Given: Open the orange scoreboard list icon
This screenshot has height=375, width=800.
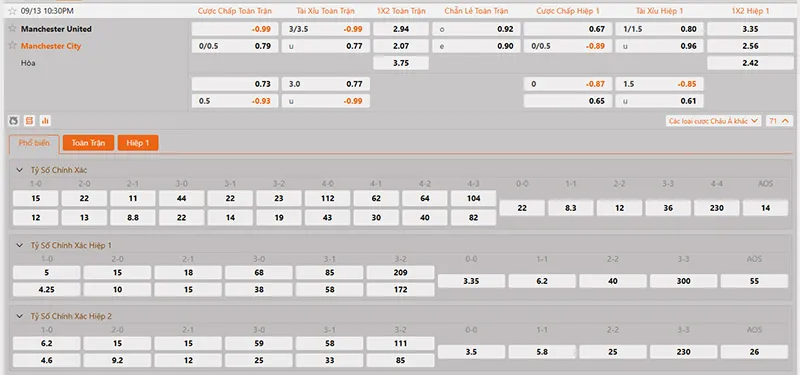Looking at the screenshot, I should [x=30, y=121].
